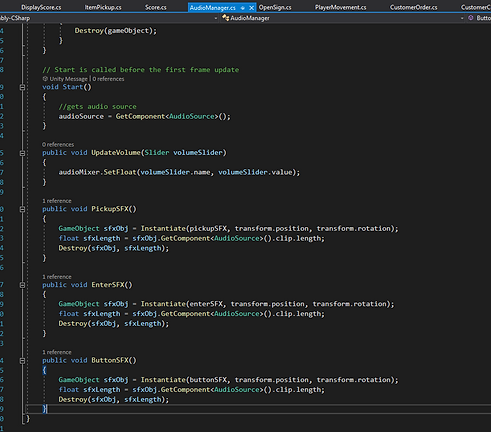The image size is (491, 432).
Task: Switch to the DisplayScore.cs tab
Action: point(41,7)
